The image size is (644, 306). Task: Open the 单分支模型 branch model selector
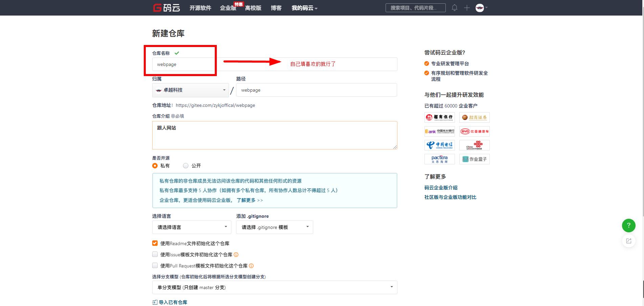(274, 287)
